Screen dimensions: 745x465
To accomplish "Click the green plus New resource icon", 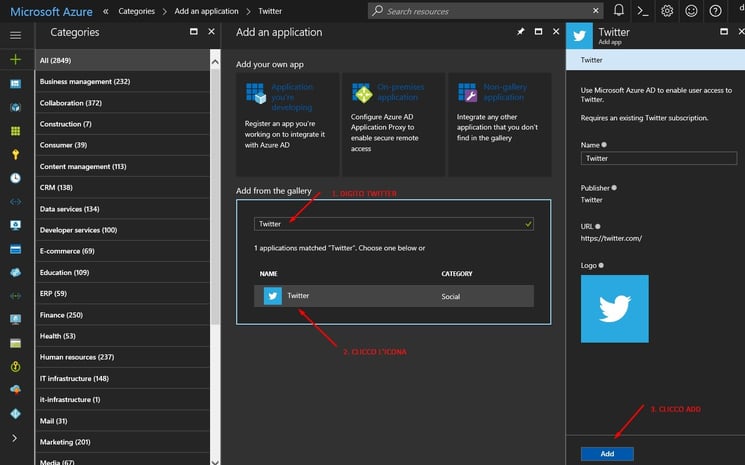I will point(15,60).
